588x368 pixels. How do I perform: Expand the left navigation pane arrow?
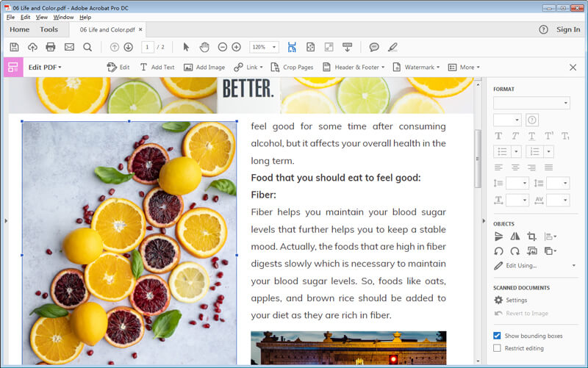coord(6,221)
